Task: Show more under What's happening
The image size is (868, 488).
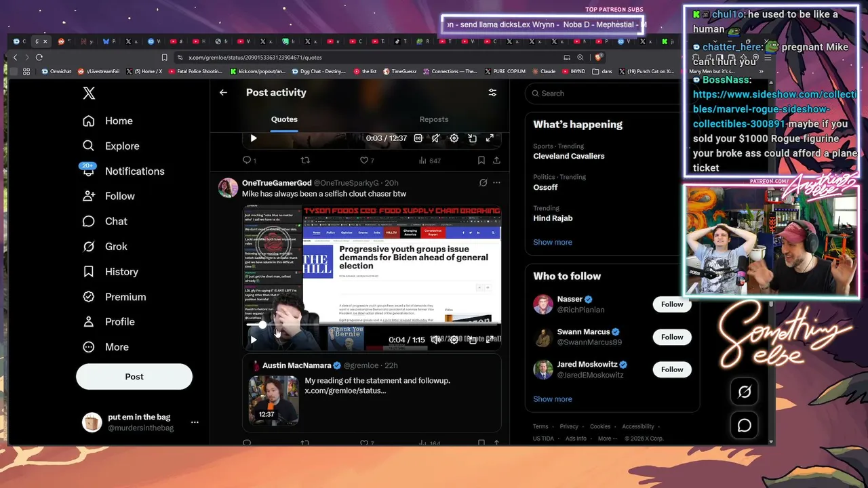Action: tap(553, 242)
